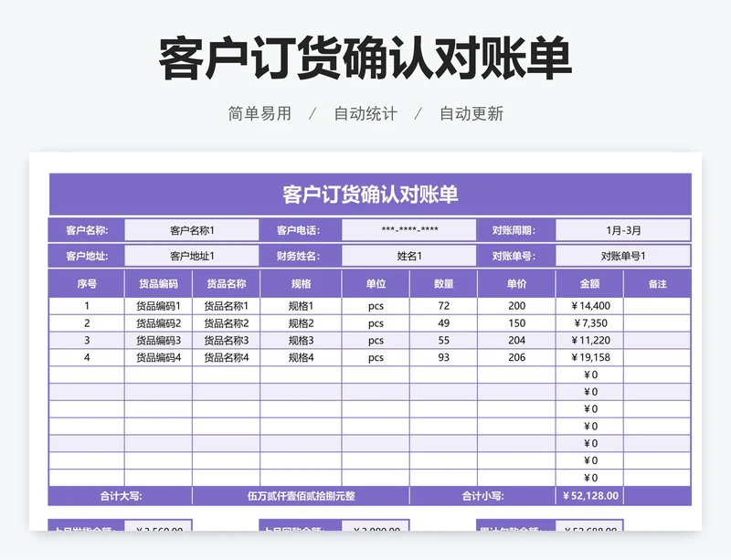The height and width of the screenshot is (560, 731).
Task: Select the 伍万贰仟壹佰贰拾捌元整 total cell
Action: click(301, 496)
